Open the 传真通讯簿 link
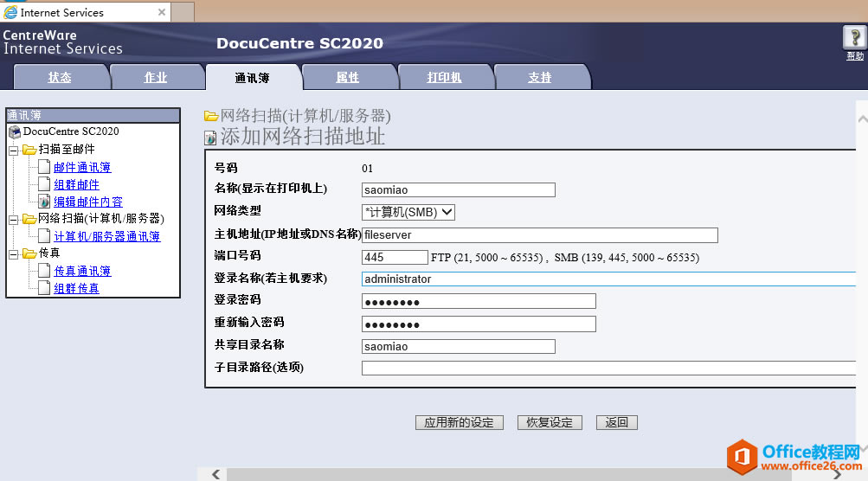868x481 pixels. [x=82, y=271]
